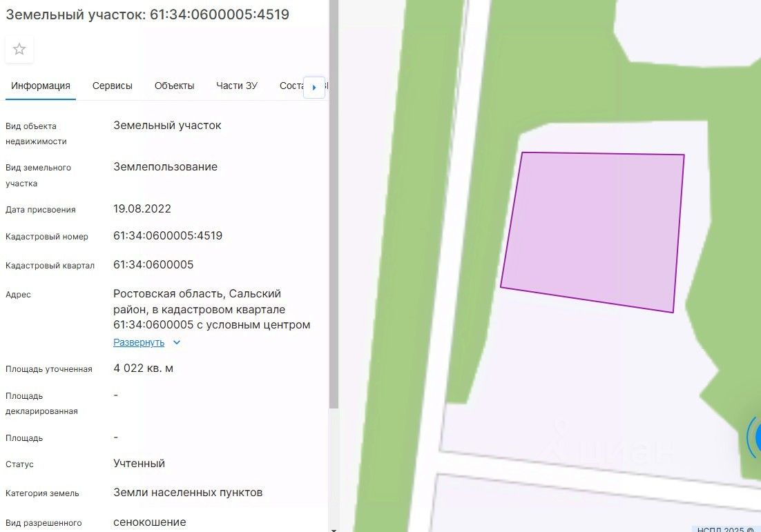Click the blue circular button at map edge
Screen dimensions: 761x532
pos(755,437)
